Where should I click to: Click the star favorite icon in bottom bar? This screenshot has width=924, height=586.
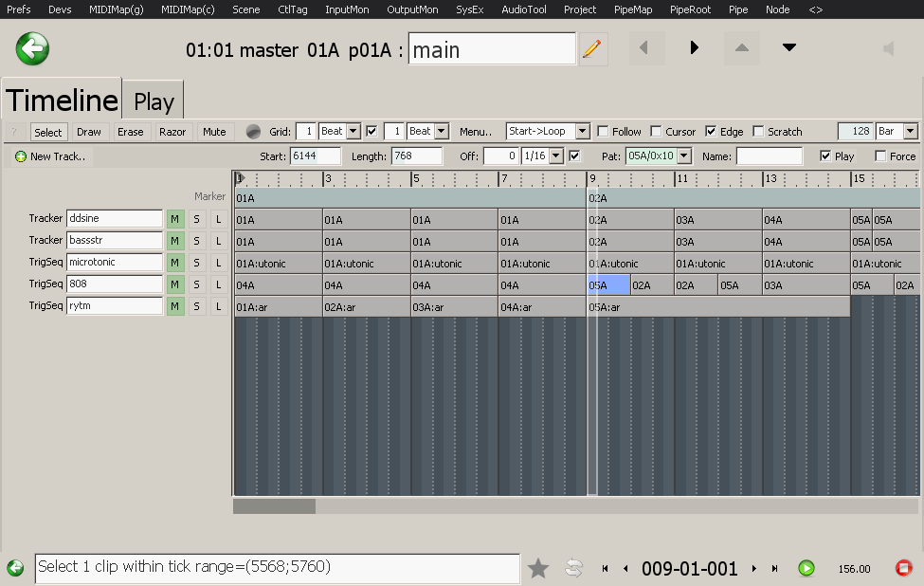[538, 568]
